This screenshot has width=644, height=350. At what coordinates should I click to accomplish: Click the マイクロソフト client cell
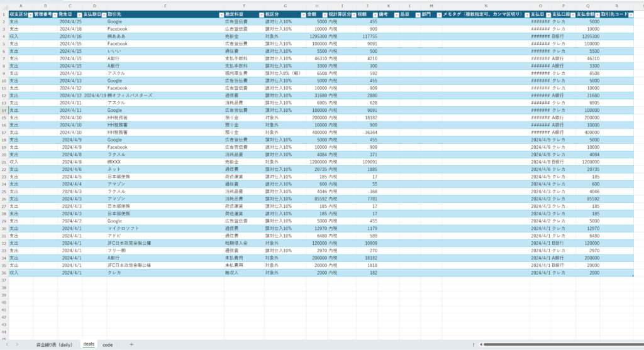[165, 229]
